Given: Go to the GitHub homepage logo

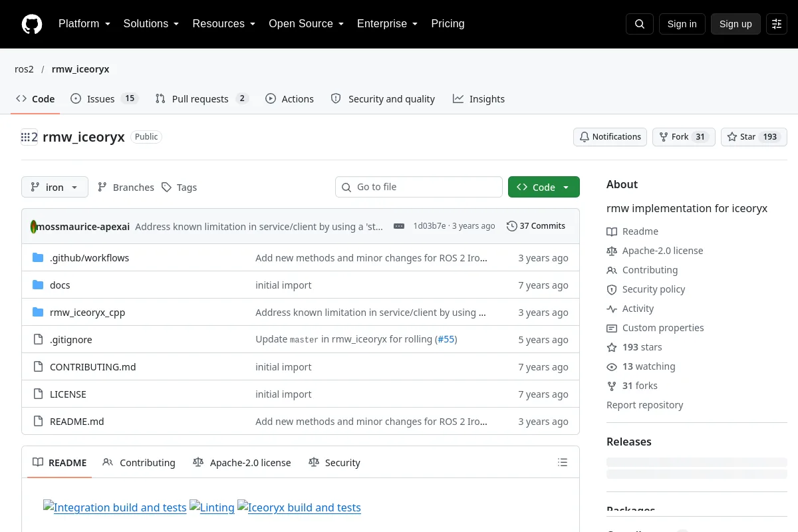Looking at the screenshot, I should [x=32, y=24].
